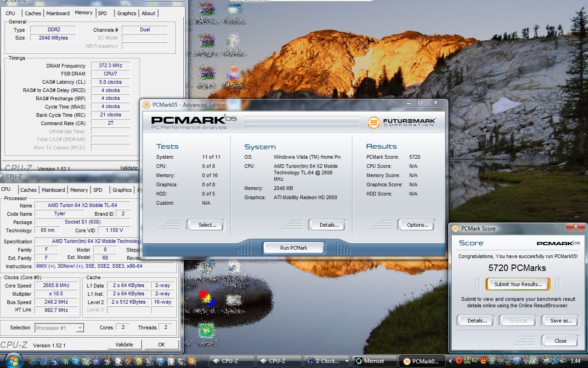Click Core Speed value 2605.9 MHz
This screenshot has width=588, height=368.
pos(57,285)
